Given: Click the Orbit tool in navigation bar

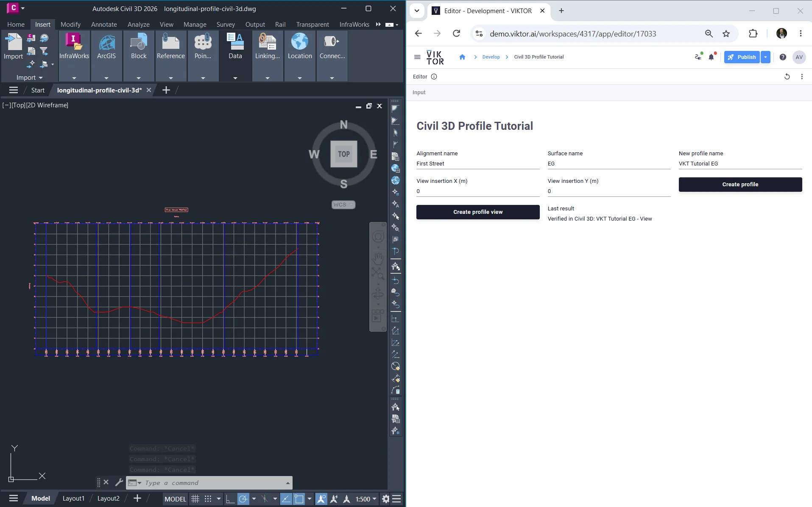Looking at the screenshot, I should coord(378,294).
